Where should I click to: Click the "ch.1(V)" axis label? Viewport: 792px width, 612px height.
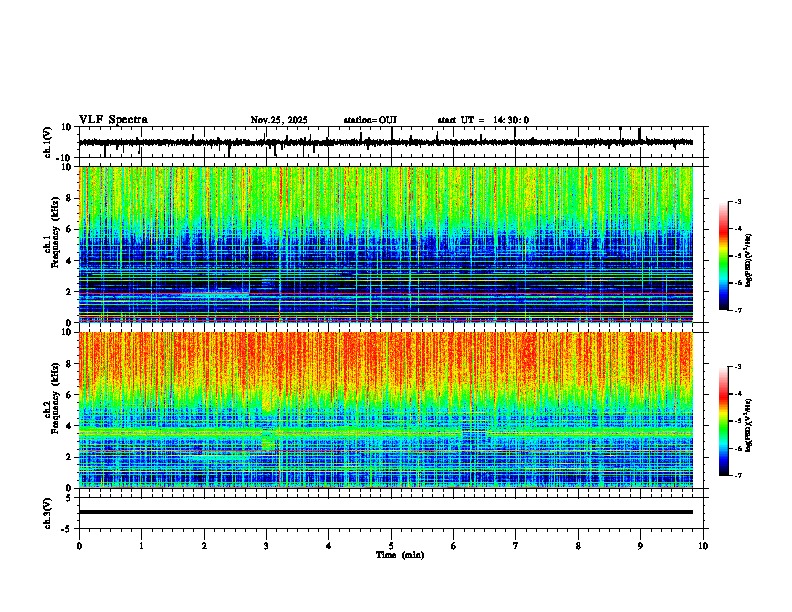(x=48, y=142)
